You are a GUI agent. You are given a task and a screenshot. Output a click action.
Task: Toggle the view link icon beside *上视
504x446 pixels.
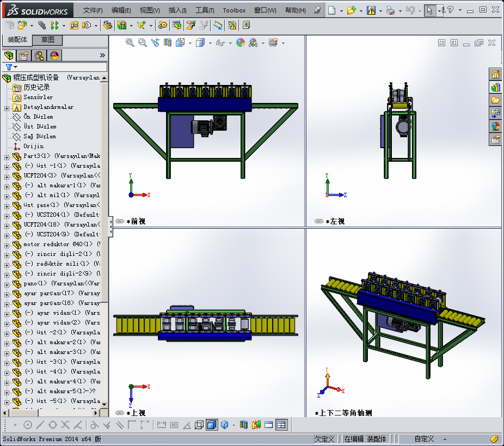[120, 413]
